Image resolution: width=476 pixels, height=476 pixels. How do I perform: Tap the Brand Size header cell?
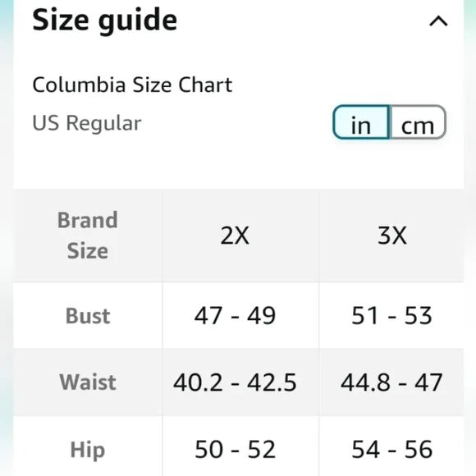88,236
